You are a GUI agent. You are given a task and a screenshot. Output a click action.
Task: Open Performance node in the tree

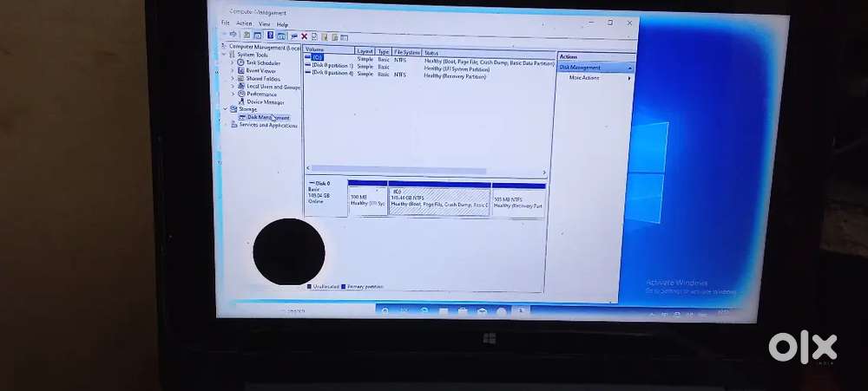coord(261,94)
